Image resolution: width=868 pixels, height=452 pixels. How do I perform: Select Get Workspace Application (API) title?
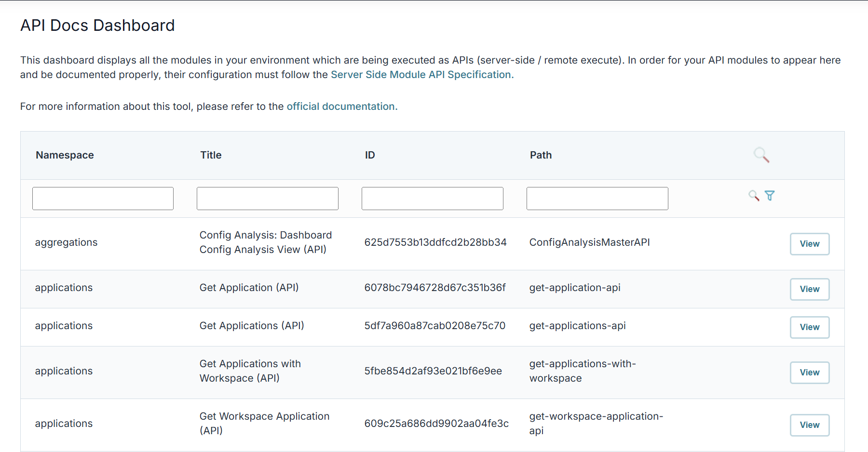click(x=265, y=424)
